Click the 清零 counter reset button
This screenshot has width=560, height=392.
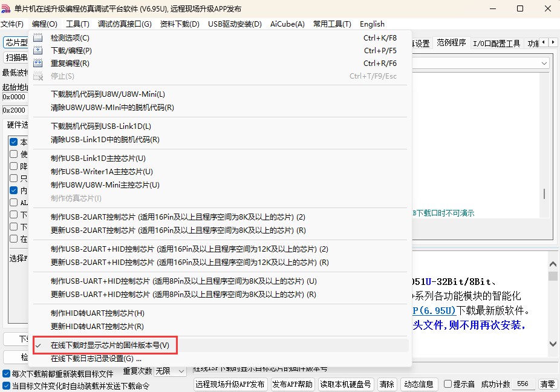click(547, 384)
